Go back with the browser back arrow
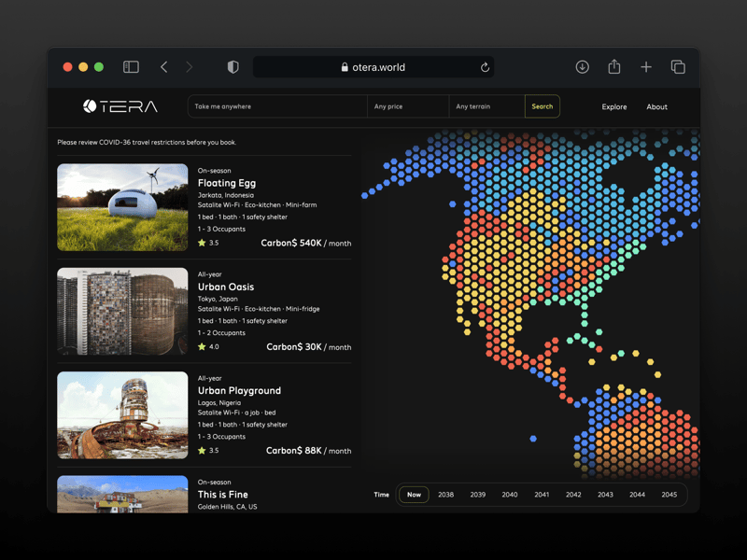747x560 pixels. pos(163,67)
